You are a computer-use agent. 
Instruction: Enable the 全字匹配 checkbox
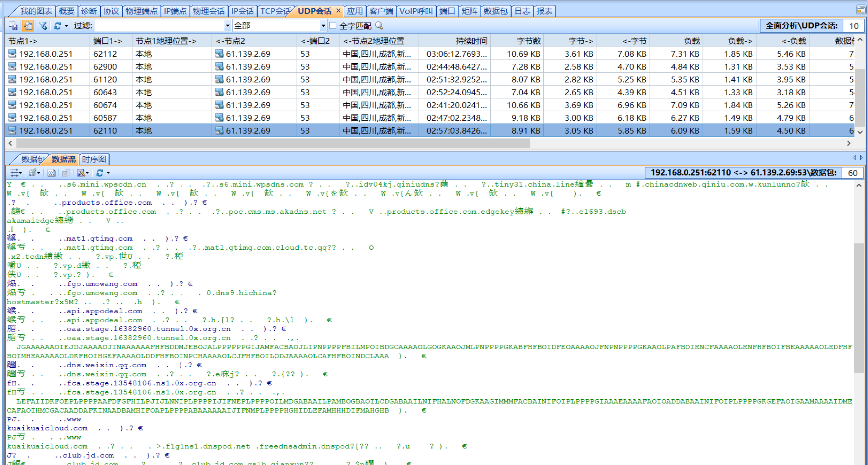click(333, 25)
